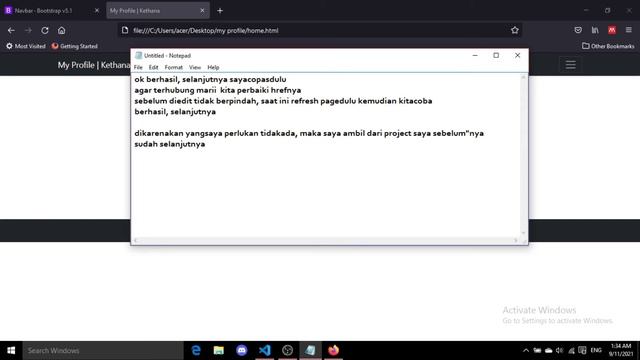Click line starting 'dikarenakan yangsaya perlukan'
The width and height of the screenshot is (640, 360).
pyautogui.click(x=309, y=133)
